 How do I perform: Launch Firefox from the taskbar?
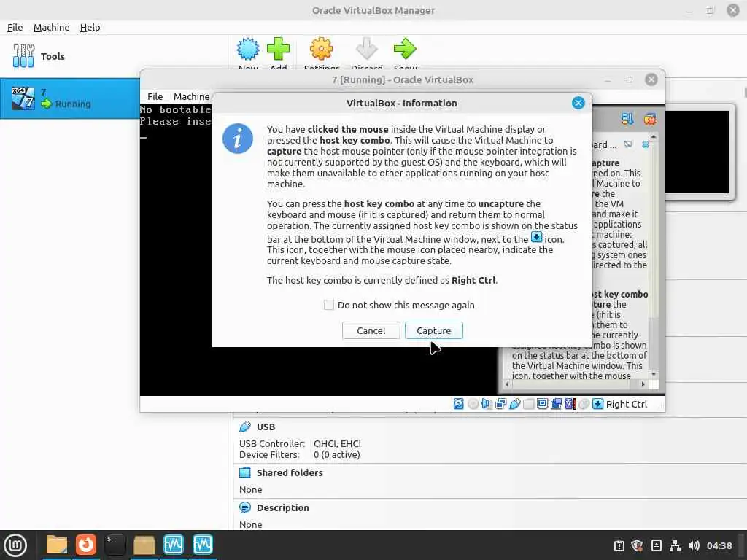pyautogui.click(x=86, y=545)
